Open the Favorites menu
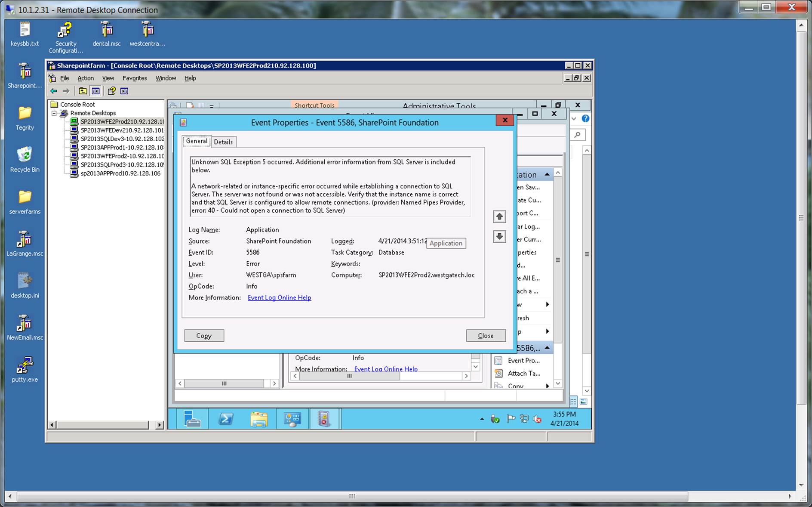The image size is (812, 507). pos(135,78)
